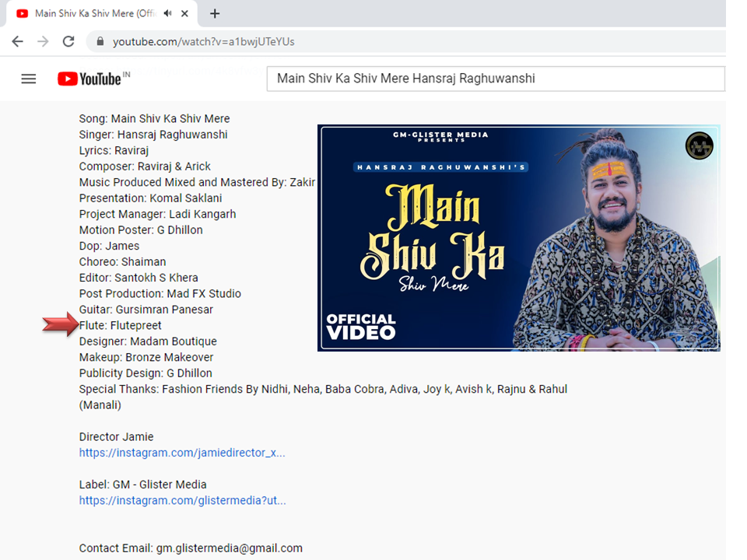Click the YouTube logo to go home

pyautogui.click(x=89, y=79)
